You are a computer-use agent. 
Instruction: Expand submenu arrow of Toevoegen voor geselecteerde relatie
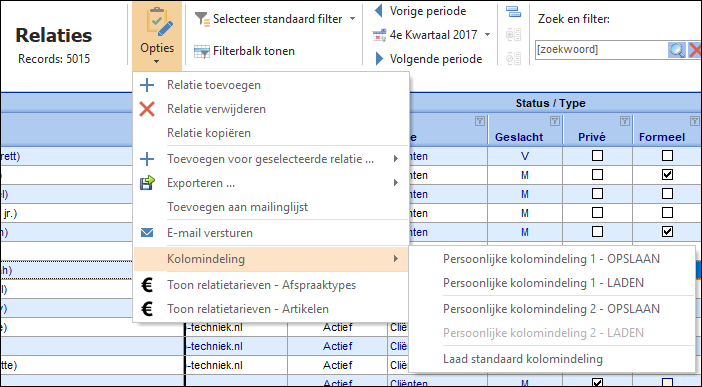point(396,159)
